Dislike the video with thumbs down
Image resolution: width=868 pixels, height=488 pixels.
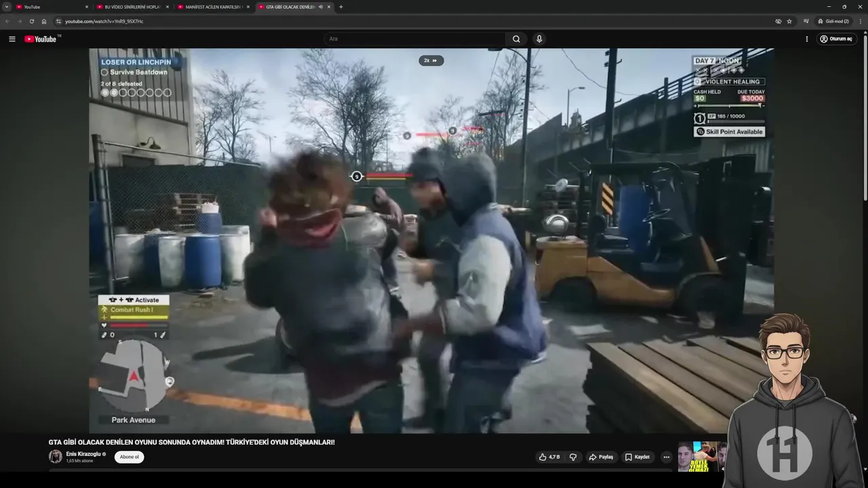tap(573, 457)
